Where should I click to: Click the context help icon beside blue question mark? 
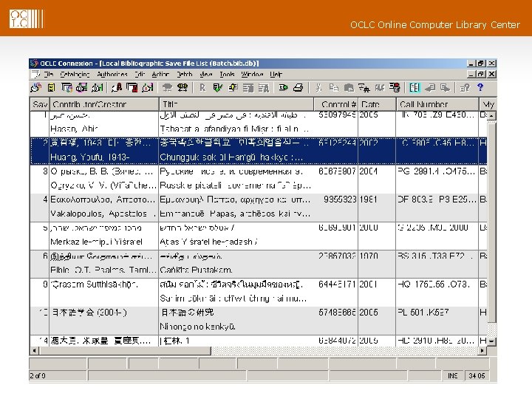[465, 88]
